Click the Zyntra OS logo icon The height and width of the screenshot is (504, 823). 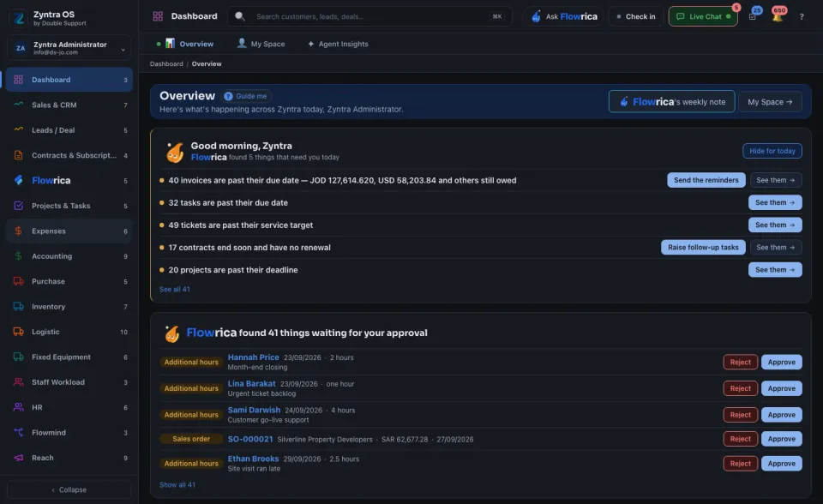coord(19,18)
